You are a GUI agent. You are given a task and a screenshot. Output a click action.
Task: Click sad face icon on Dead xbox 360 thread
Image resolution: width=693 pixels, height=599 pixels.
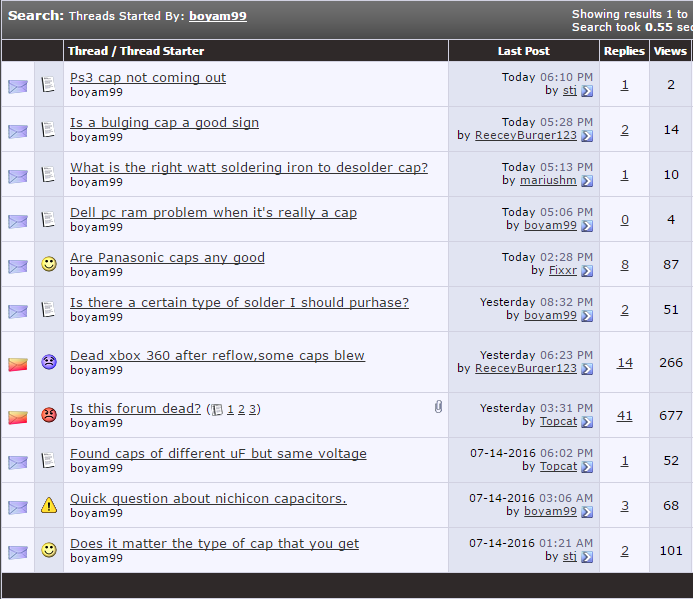click(49, 362)
